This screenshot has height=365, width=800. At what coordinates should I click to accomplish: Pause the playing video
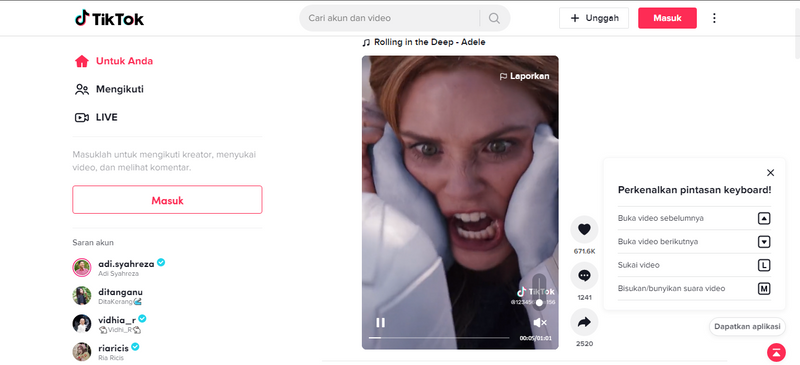click(x=381, y=323)
